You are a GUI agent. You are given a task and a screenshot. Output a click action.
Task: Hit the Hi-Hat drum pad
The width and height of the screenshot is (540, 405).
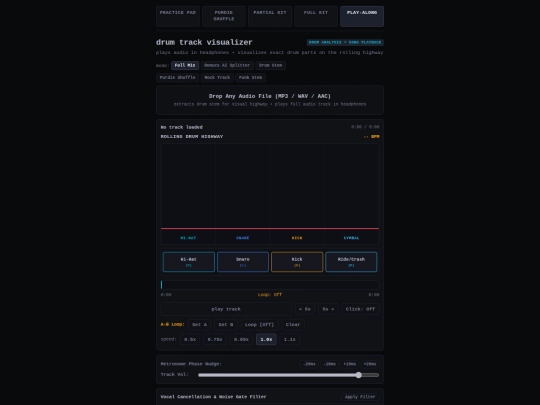tap(189, 262)
